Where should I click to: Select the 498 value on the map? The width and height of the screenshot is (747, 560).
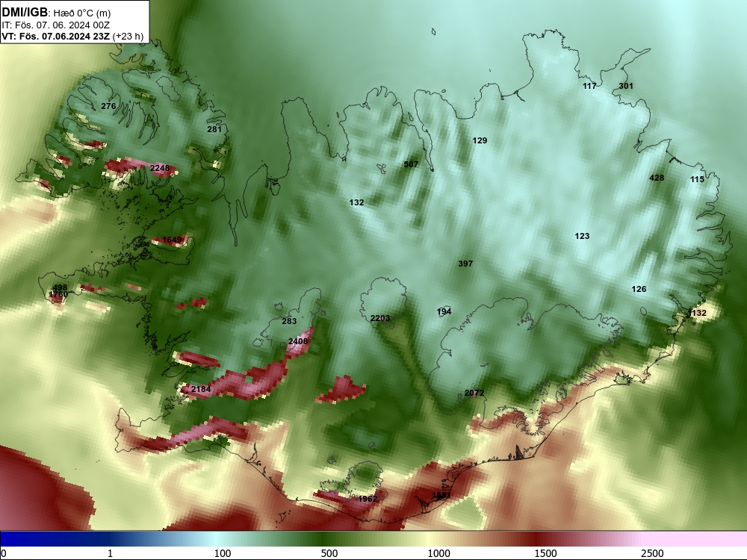60,287
